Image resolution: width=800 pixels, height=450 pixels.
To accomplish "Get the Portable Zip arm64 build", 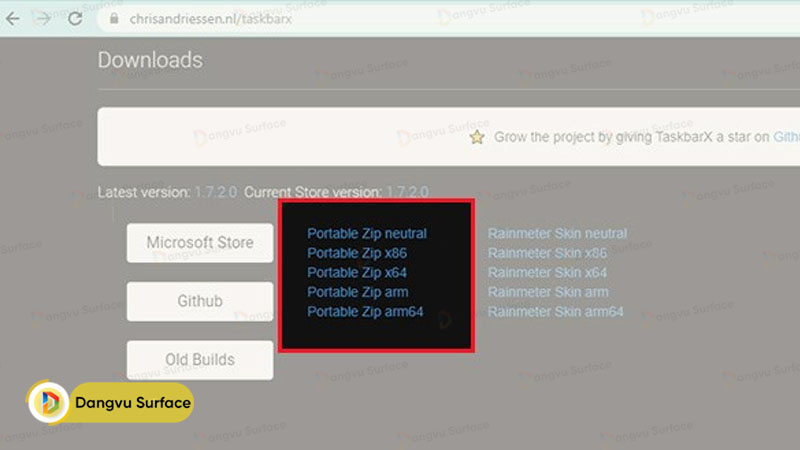I will point(365,312).
